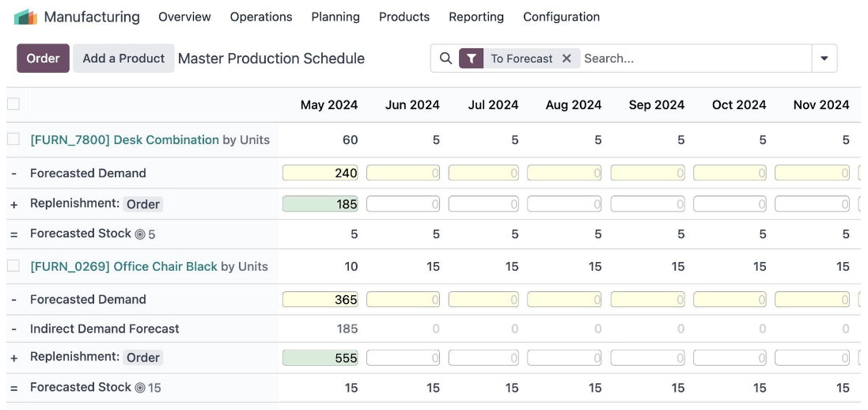This screenshot has width=868, height=410.
Task: Edit Desk Combination Oct forecasted demand field
Action: [x=730, y=173]
